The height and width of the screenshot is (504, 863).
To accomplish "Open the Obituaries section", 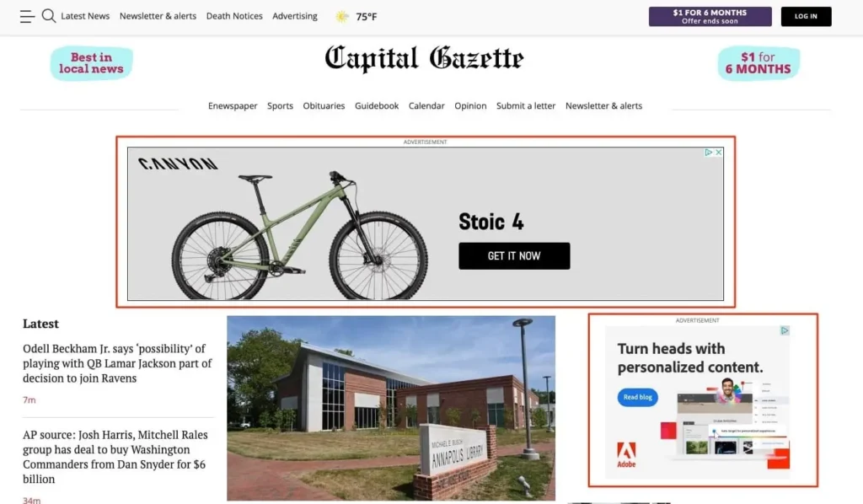I will 324,105.
